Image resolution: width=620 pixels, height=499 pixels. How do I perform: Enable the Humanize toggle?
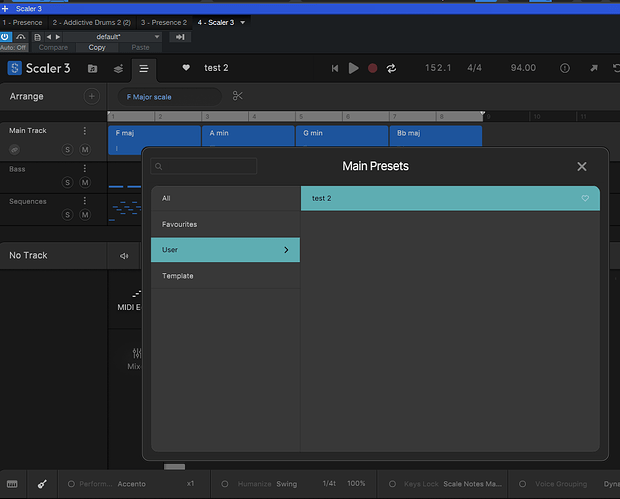pos(227,484)
